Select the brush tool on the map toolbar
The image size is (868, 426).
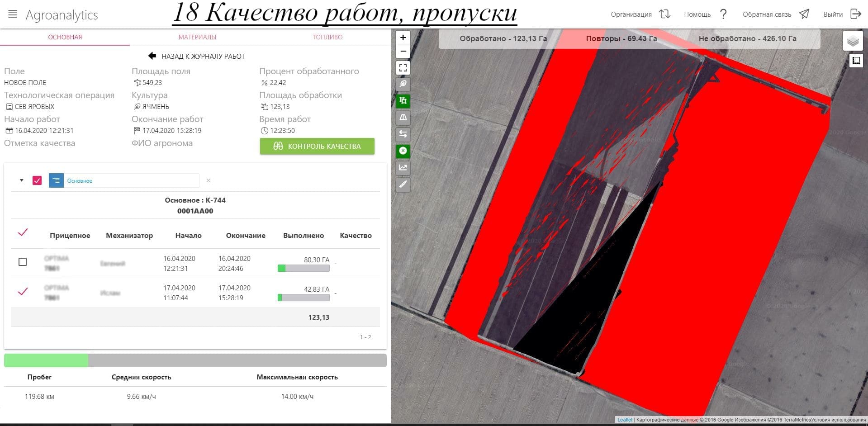tap(403, 185)
